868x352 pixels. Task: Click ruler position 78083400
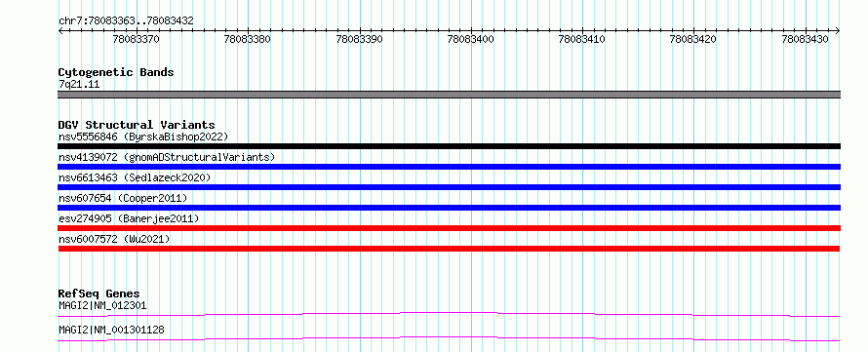(470, 39)
